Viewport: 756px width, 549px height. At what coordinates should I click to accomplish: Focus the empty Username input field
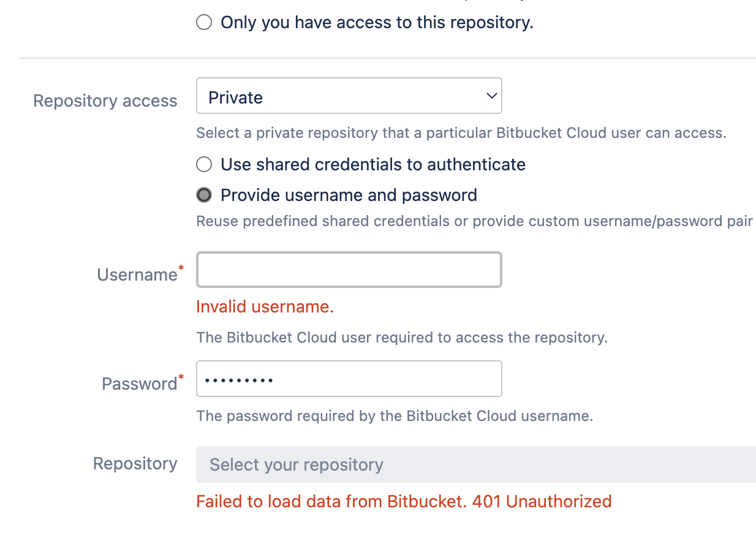pyautogui.click(x=349, y=270)
